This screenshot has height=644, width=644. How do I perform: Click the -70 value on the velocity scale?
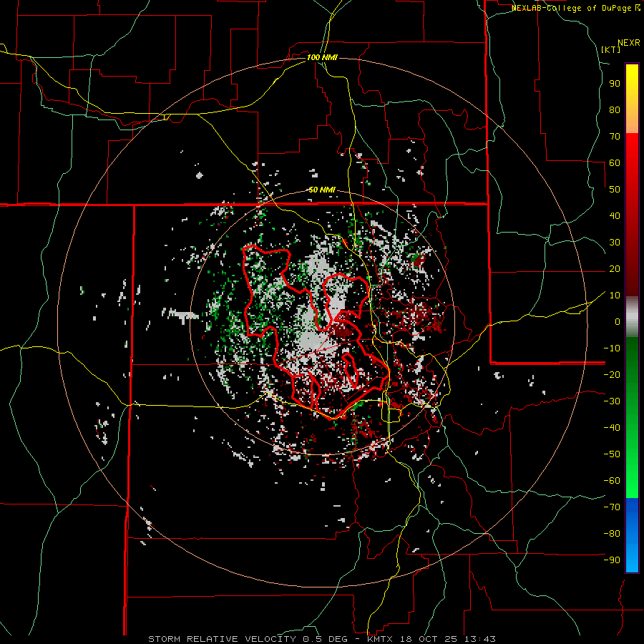[x=612, y=507]
